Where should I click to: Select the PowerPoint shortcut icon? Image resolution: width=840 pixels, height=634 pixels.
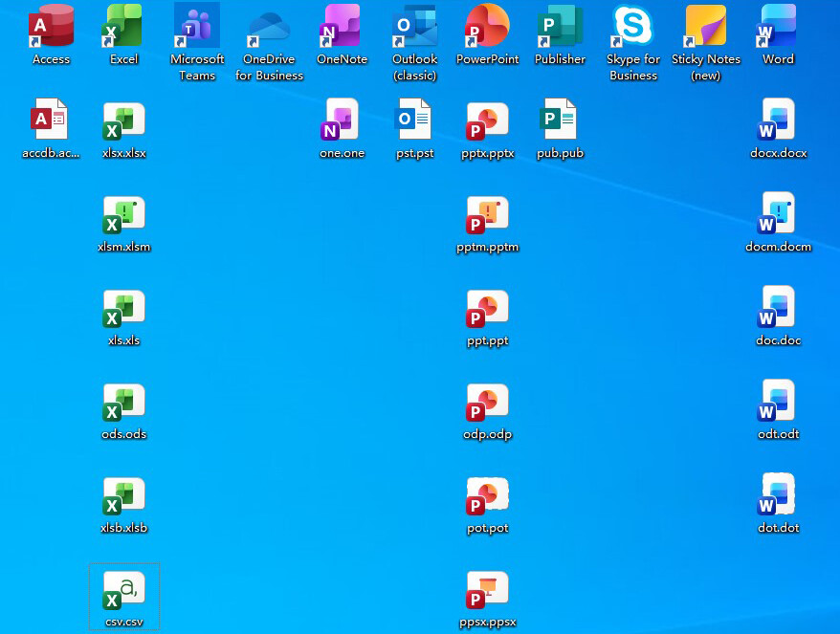coord(487,27)
